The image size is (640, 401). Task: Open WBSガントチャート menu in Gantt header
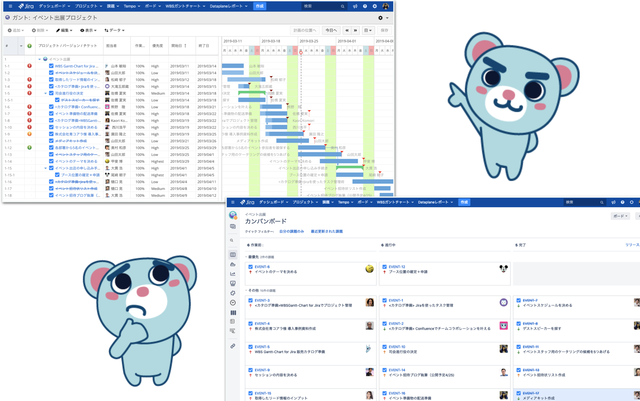click(x=185, y=6)
